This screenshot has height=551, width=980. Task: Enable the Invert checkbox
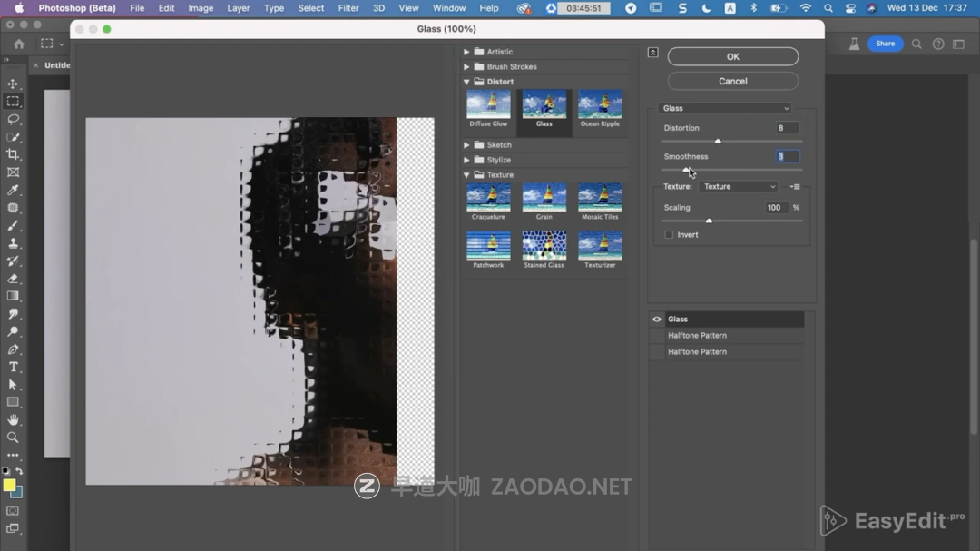click(669, 235)
